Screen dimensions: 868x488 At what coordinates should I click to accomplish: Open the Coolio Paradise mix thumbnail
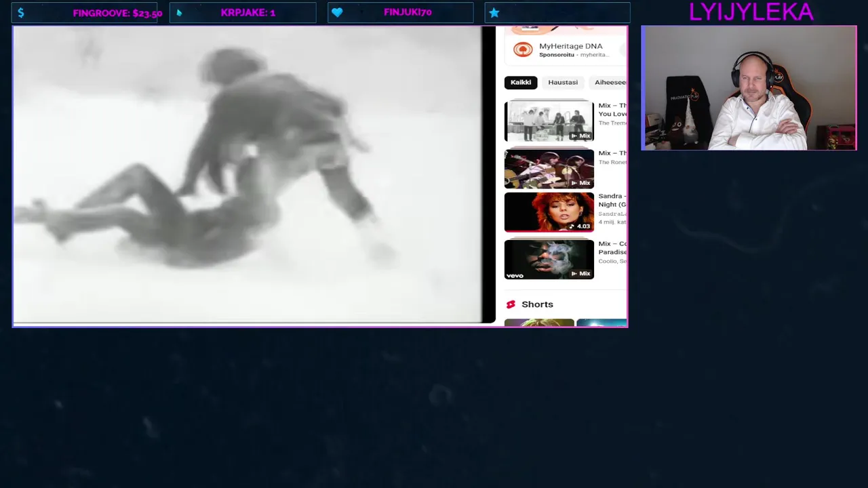[549, 259]
